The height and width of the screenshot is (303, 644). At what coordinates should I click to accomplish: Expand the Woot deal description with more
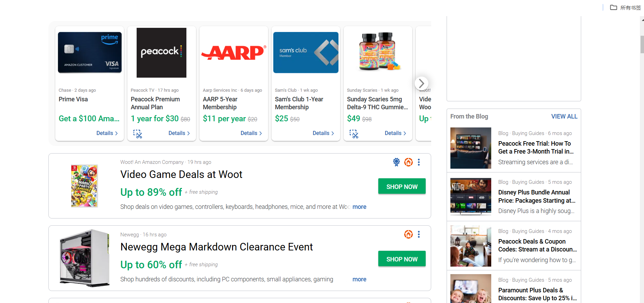point(359,207)
